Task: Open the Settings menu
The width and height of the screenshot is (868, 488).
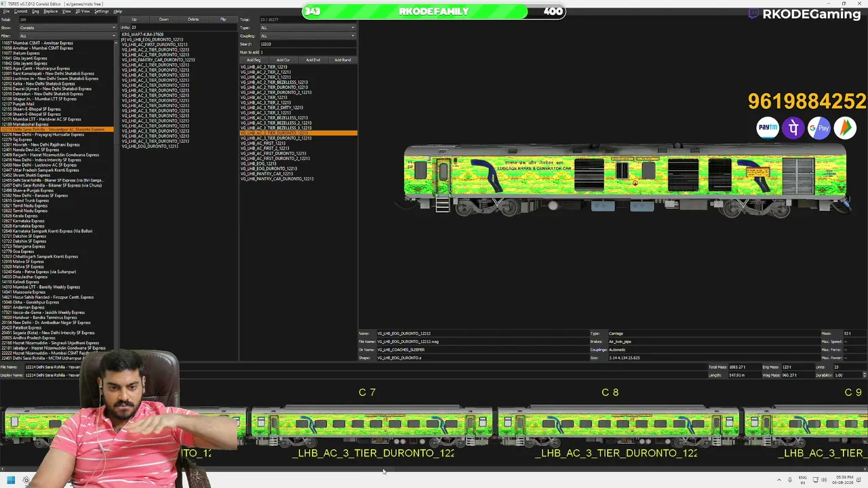Action: click(102, 12)
